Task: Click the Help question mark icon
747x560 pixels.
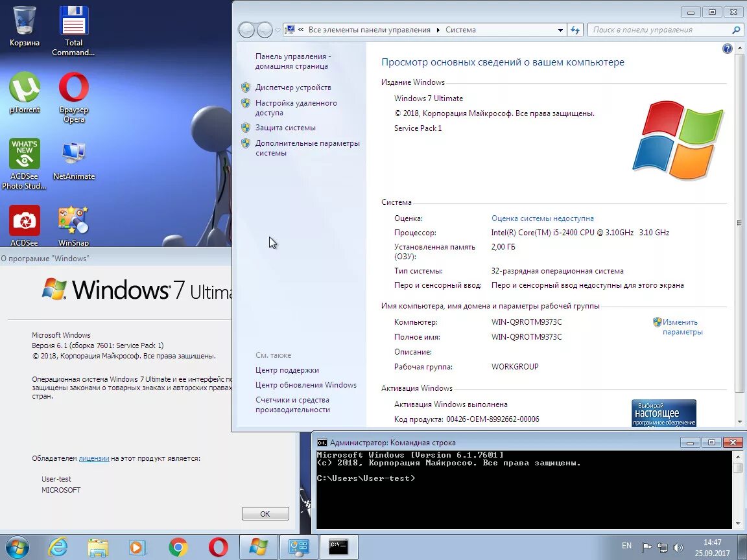Action: [x=727, y=49]
